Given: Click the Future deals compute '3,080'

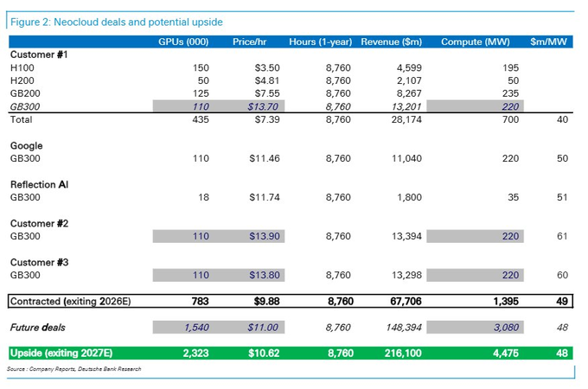Looking at the screenshot, I should pyautogui.click(x=506, y=328).
